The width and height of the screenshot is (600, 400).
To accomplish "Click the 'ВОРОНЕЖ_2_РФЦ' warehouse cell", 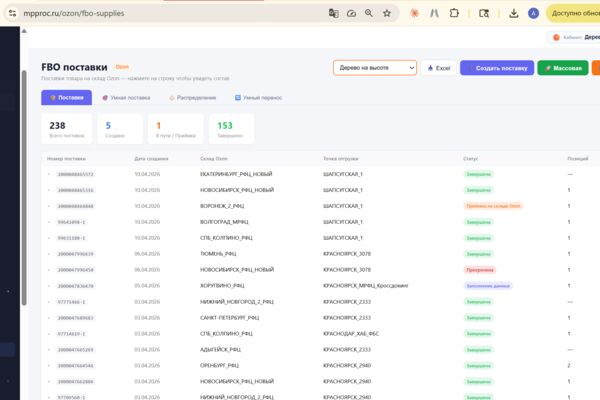I will point(222,206).
